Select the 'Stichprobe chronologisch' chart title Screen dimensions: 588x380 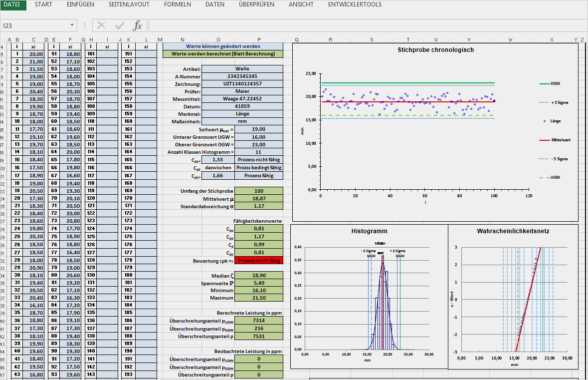pos(435,50)
